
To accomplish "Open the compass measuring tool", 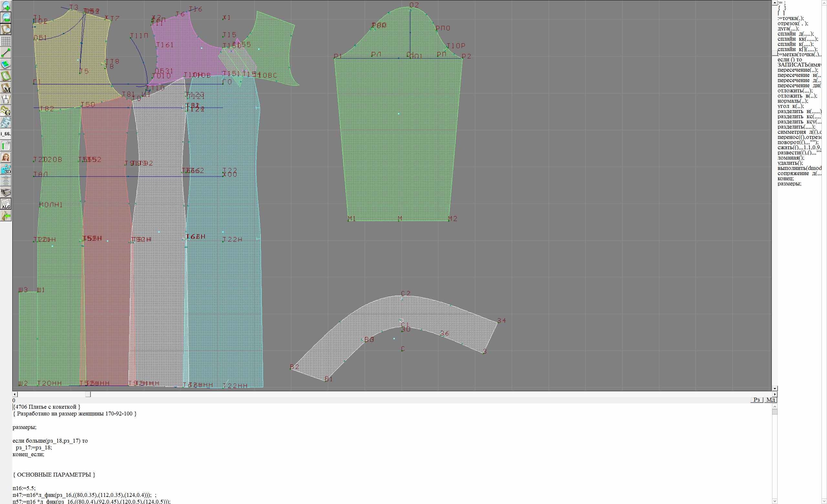I will click(6, 99).
